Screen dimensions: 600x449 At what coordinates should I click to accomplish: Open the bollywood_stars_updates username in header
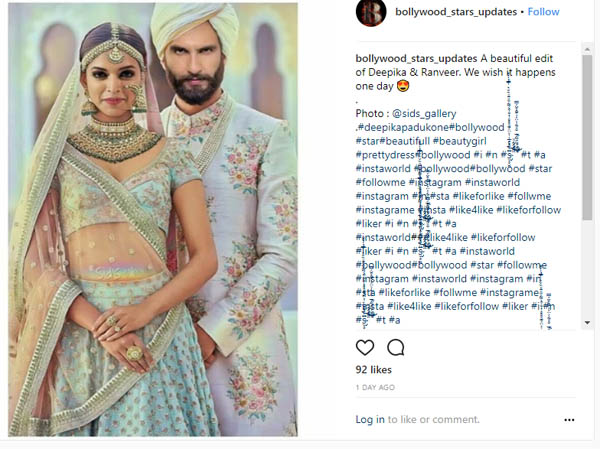[x=456, y=12]
